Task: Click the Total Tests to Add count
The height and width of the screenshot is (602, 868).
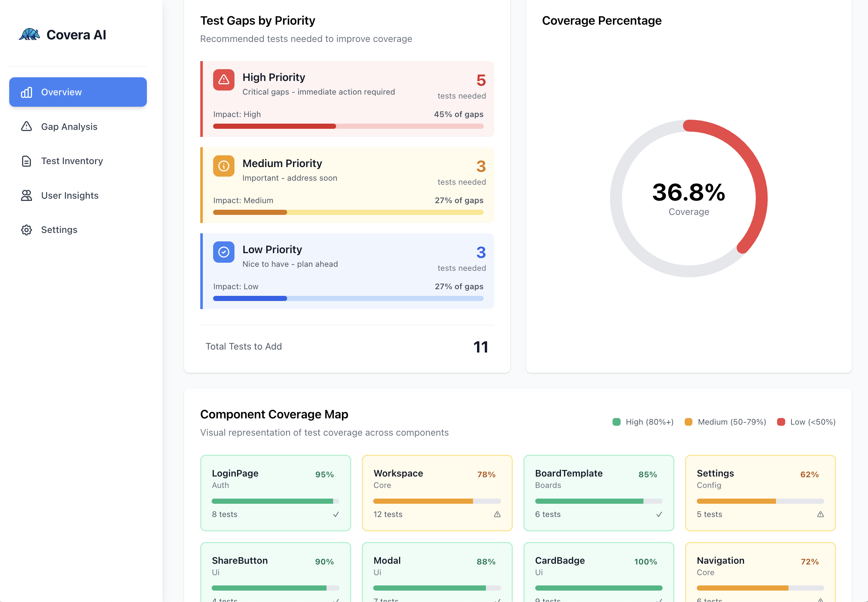Action: tap(481, 347)
